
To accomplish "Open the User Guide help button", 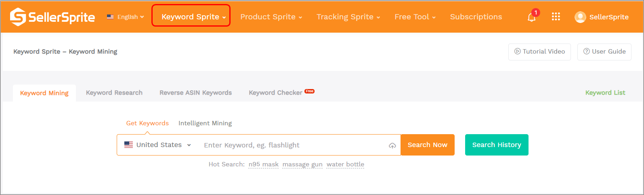I will click(604, 52).
